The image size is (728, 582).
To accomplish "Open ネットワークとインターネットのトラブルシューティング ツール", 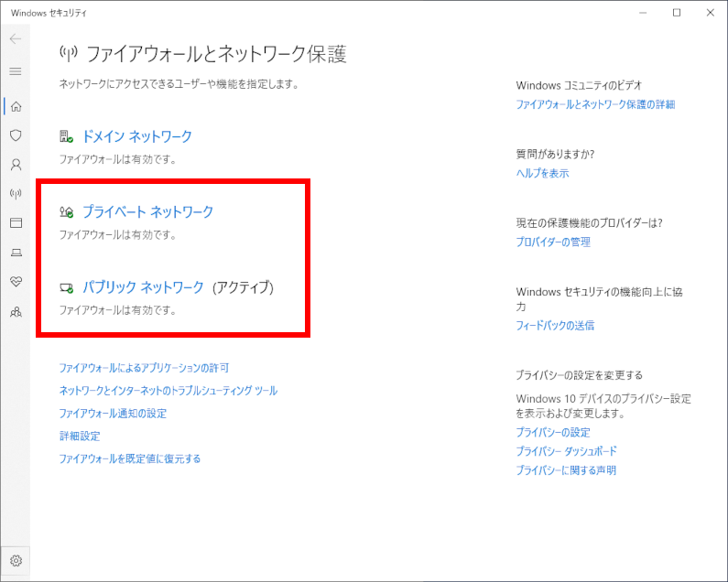I will point(168,391).
